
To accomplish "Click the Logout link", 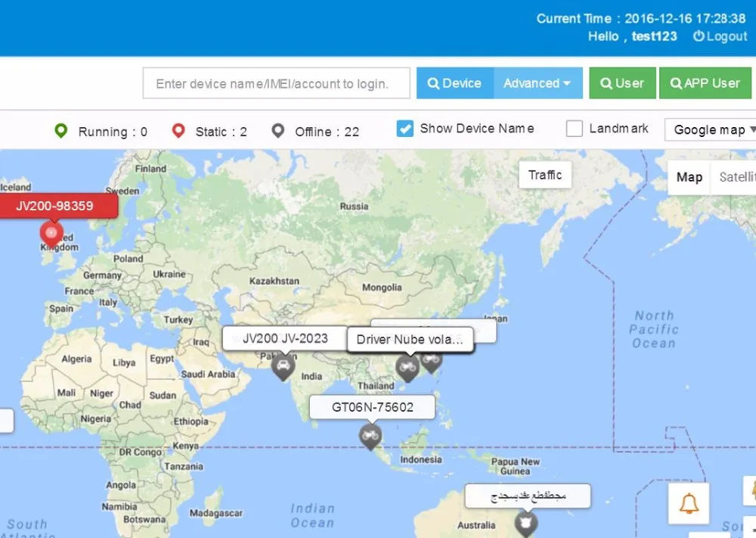I will point(720,36).
